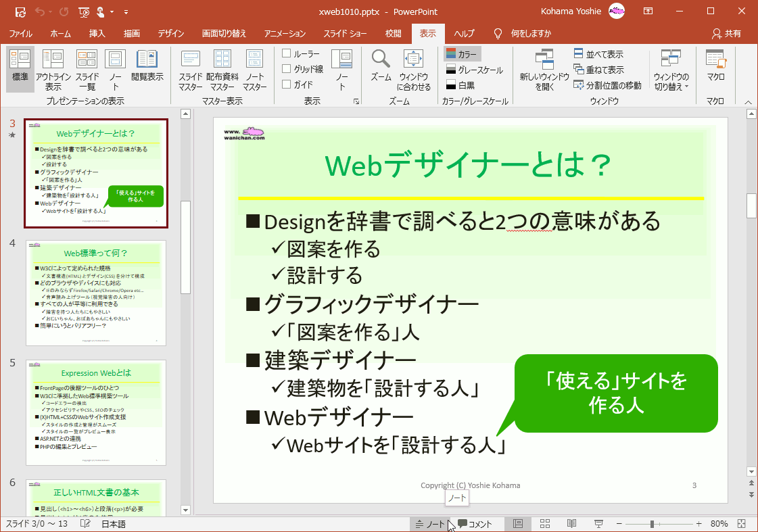This screenshot has height=532, width=758.
Task: Collapse the ribbon with the chevron
Action: click(748, 103)
